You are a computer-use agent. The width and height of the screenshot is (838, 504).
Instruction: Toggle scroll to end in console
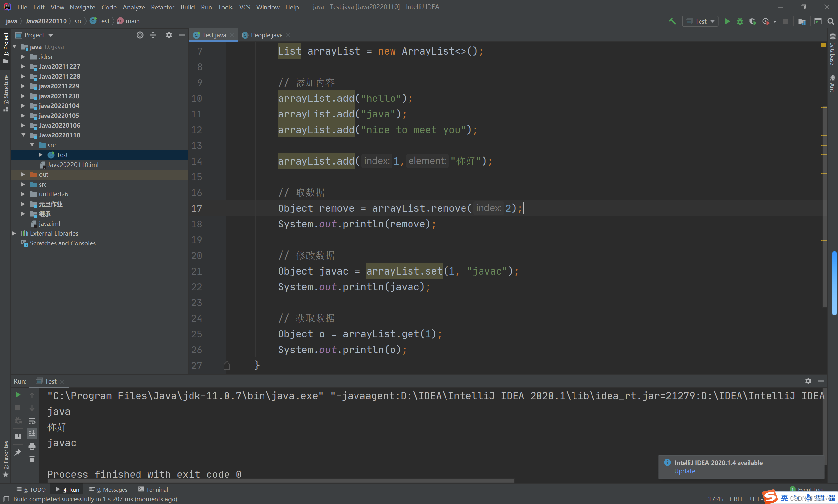pos(32,433)
